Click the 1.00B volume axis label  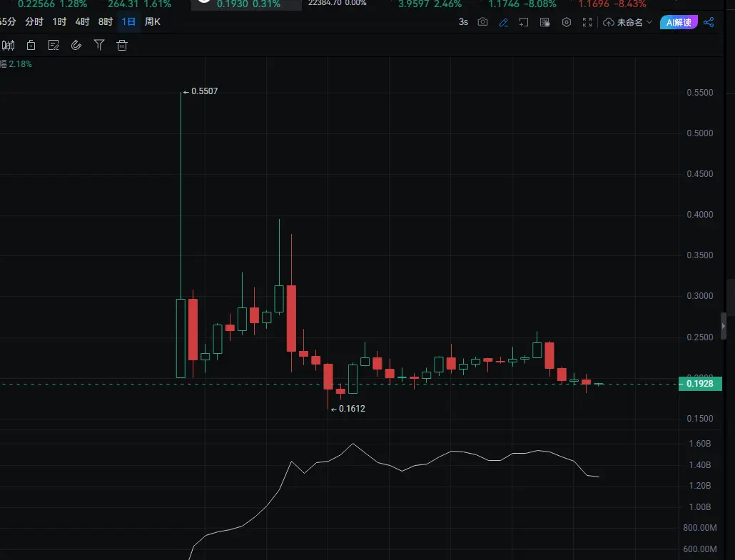click(x=700, y=507)
